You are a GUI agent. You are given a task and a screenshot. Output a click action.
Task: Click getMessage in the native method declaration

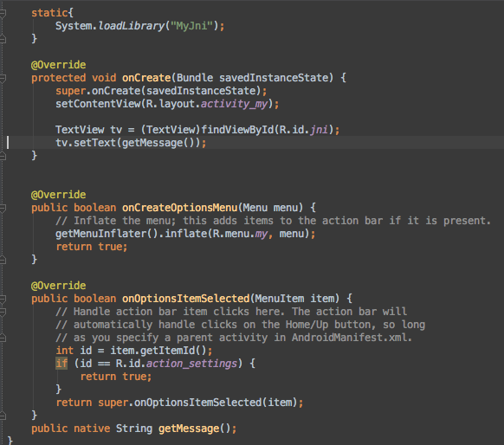click(189, 429)
